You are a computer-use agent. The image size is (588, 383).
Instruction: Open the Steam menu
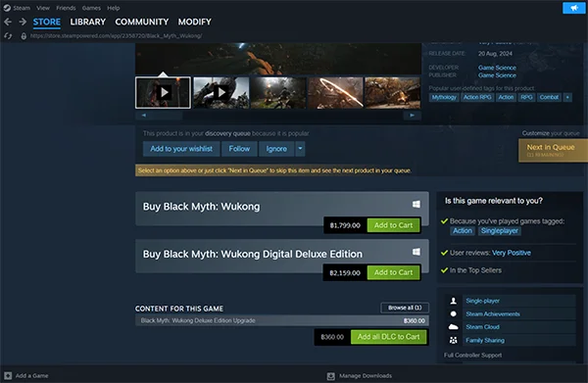[22, 8]
